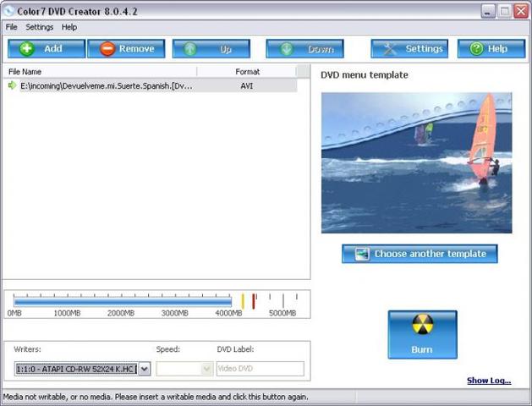Open the Help menu
The image size is (532, 406).
click(69, 27)
